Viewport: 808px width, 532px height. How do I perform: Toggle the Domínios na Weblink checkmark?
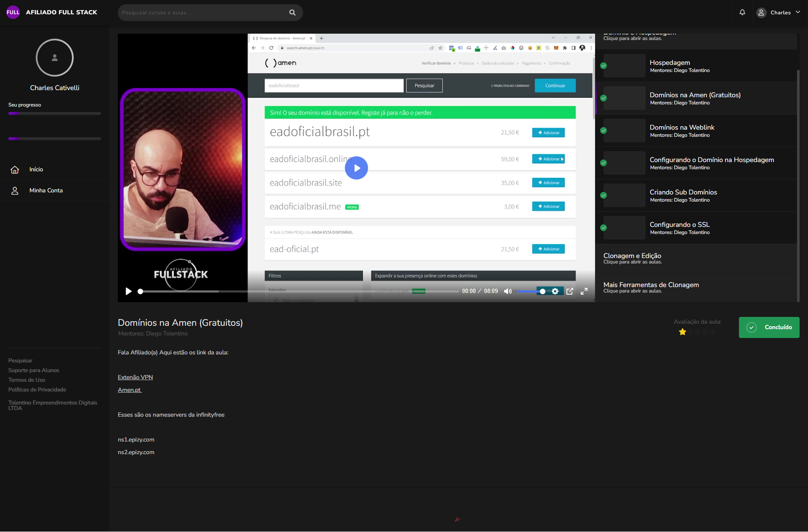pos(603,130)
